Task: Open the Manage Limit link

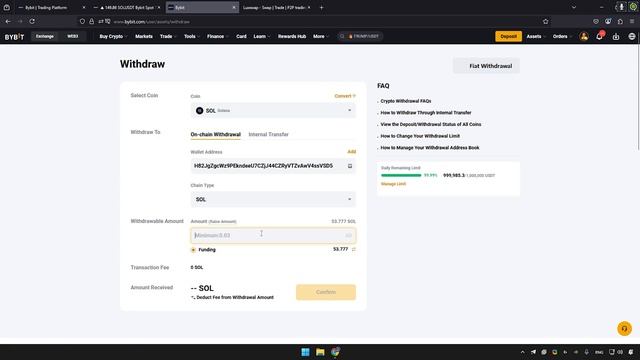Action: [x=393, y=184]
